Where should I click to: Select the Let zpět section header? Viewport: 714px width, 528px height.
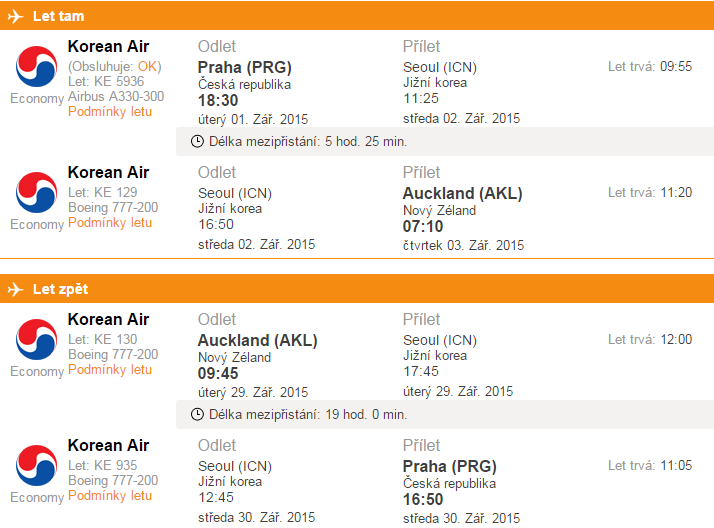357,289
